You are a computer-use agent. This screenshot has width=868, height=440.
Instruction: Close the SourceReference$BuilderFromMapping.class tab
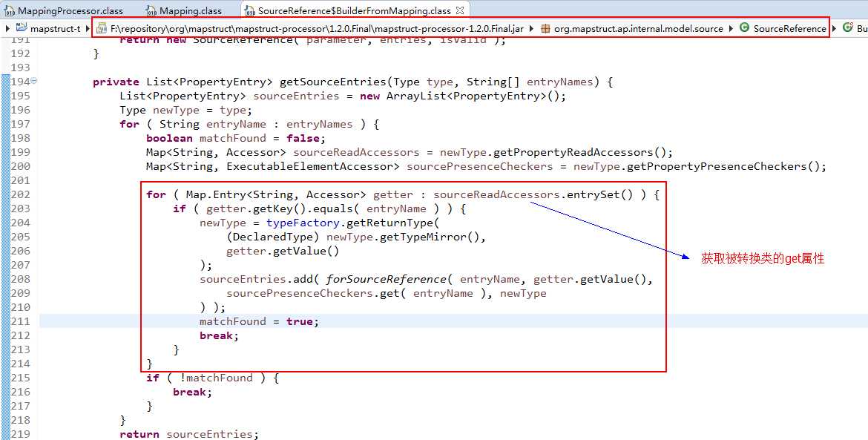point(460,10)
